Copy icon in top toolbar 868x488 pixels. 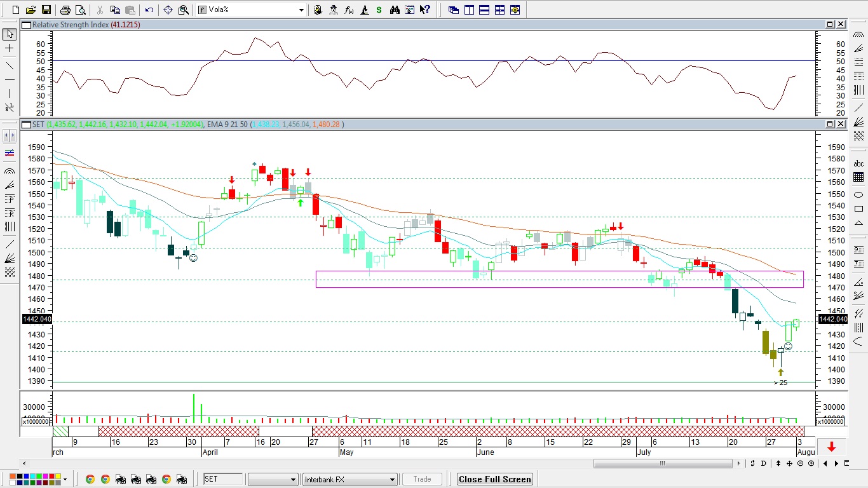[114, 10]
